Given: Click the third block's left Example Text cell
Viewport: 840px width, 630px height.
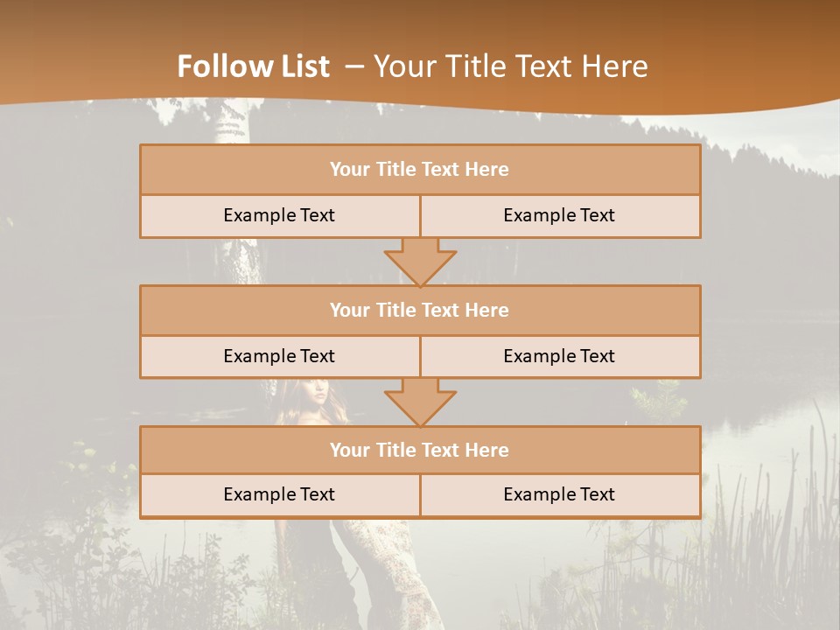Looking at the screenshot, I should point(280,495).
